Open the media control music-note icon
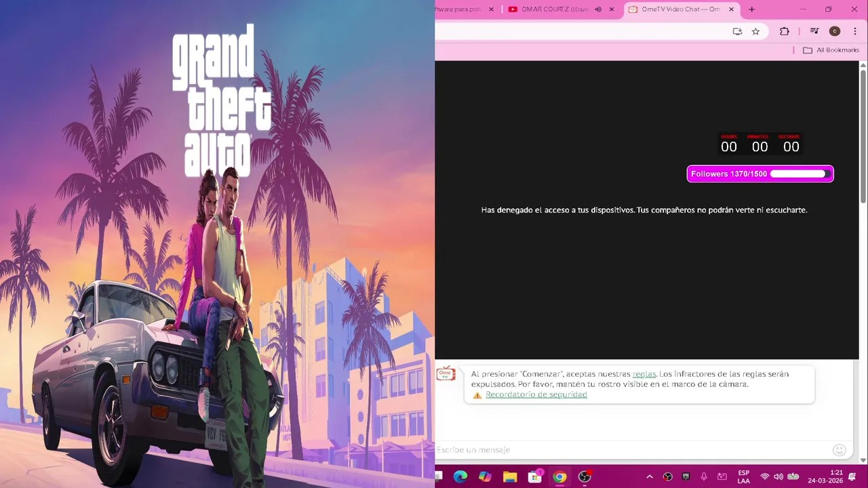 point(814,31)
